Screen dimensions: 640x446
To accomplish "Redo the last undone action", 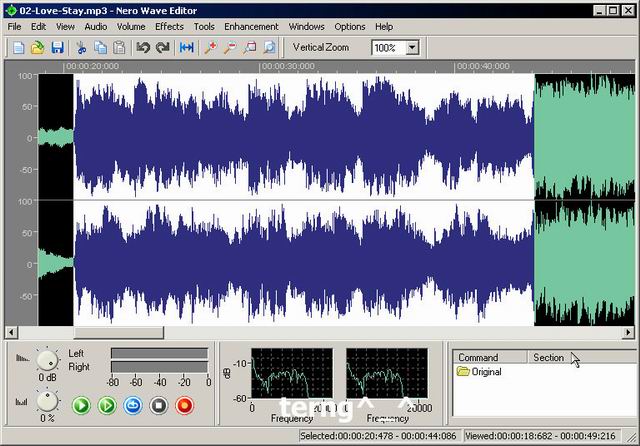I will pos(162,48).
